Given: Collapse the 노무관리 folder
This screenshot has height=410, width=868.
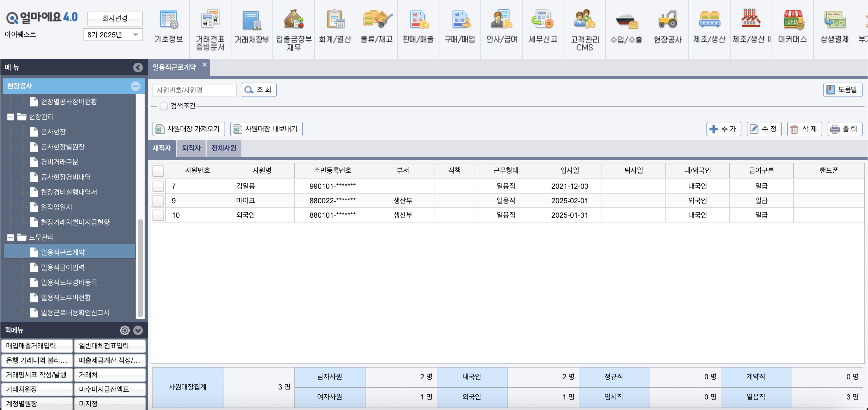Looking at the screenshot, I should point(10,237).
